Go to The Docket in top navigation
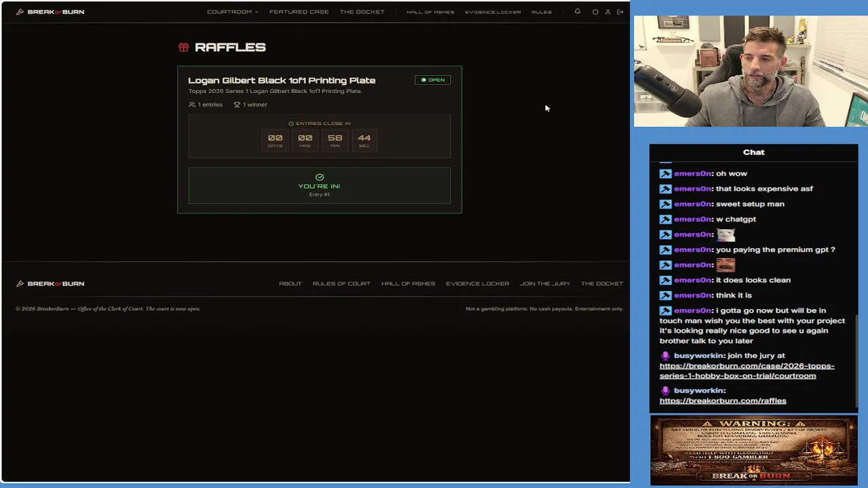Viewport: 868px width, 488px height. [362, 12]
